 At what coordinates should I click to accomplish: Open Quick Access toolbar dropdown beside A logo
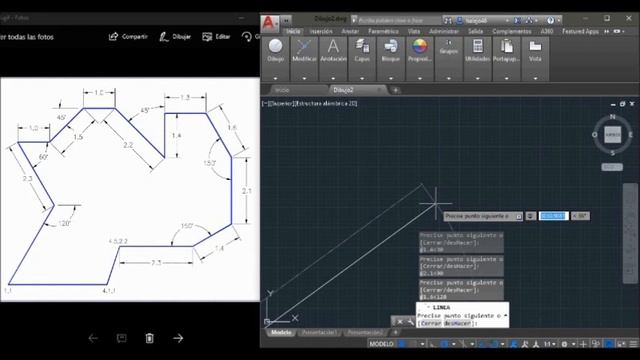(286, 20)
